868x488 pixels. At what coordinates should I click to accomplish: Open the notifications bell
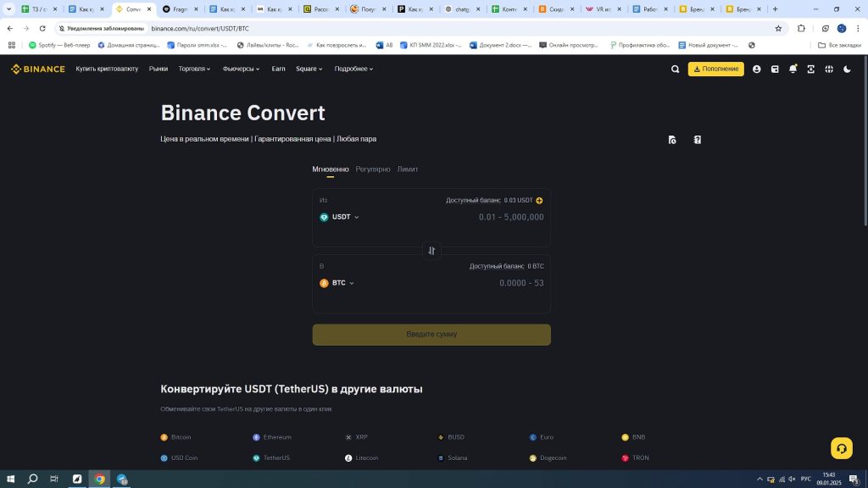(793, 69)
